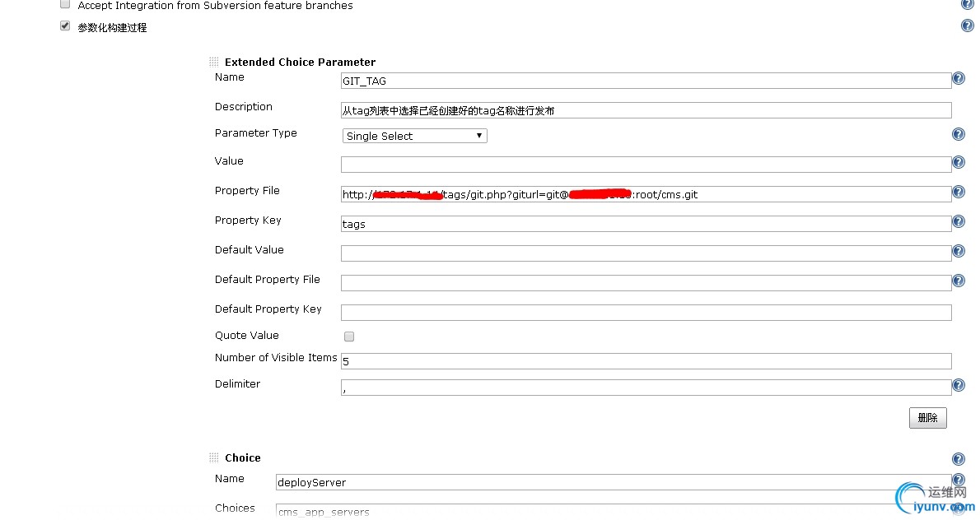Click the deployServer name field
This screenshot has width=980, height=520.
point(614,482)
